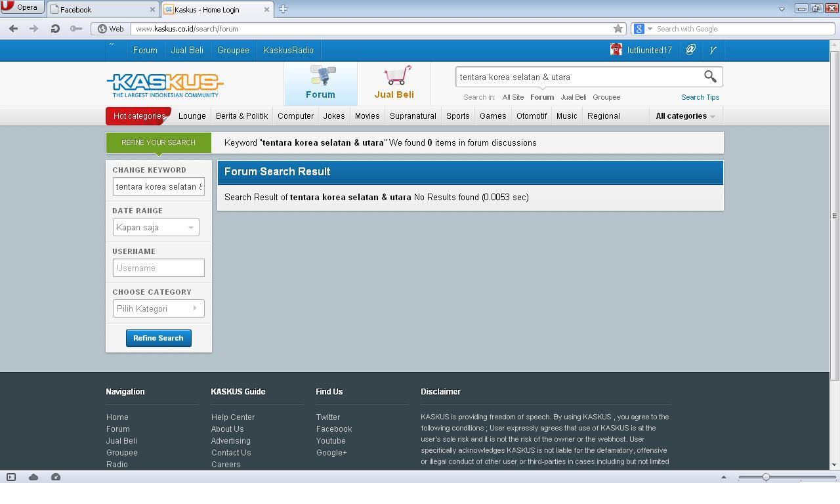The width and height of the screenshot is (840, 504).
Task: Open the Lounge category
Action: [192, 116]
